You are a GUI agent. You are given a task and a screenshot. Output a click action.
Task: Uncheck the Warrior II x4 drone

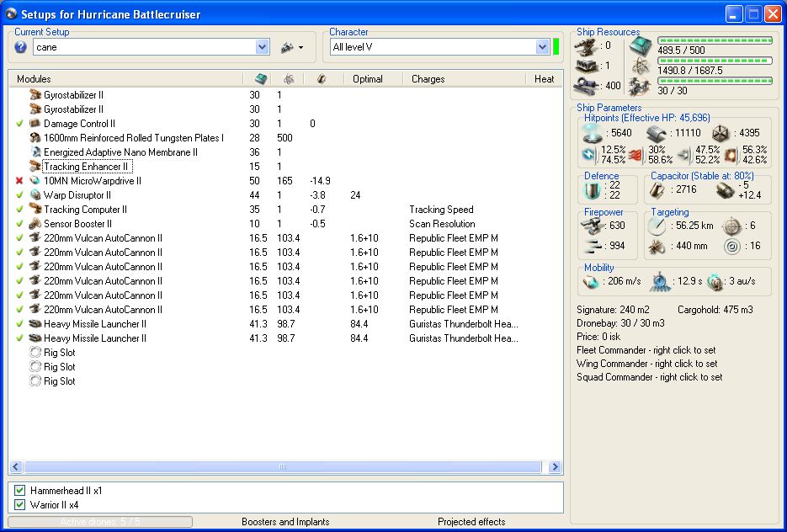point(20,505)
